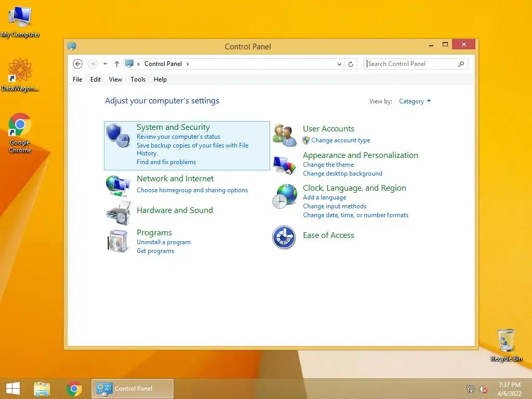Expand the arrow before Control Panel in the breadcrumb
Image resolution: width=532 pixels, height=399 pixels.
coord(138,64)
